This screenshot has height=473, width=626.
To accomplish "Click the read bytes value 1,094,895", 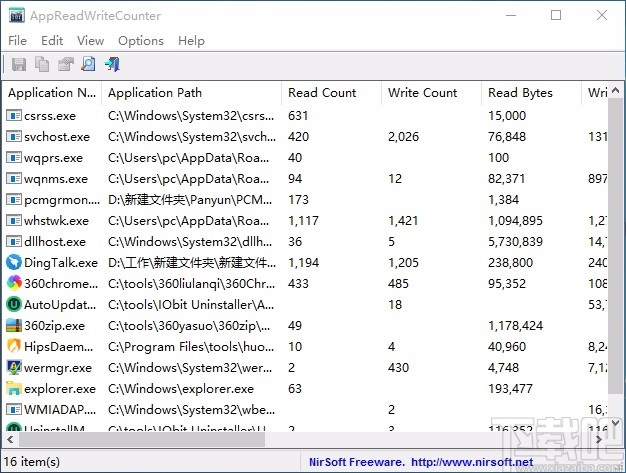I will tap(515, 220).
